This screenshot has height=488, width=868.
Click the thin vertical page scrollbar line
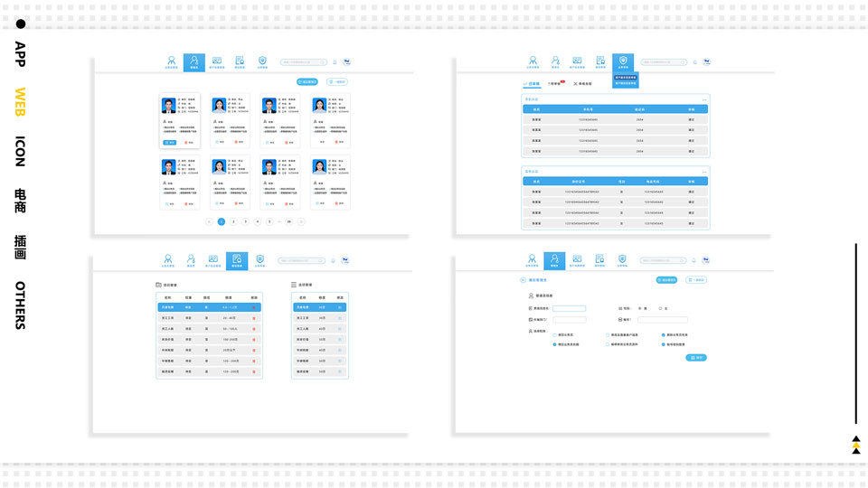856,333
